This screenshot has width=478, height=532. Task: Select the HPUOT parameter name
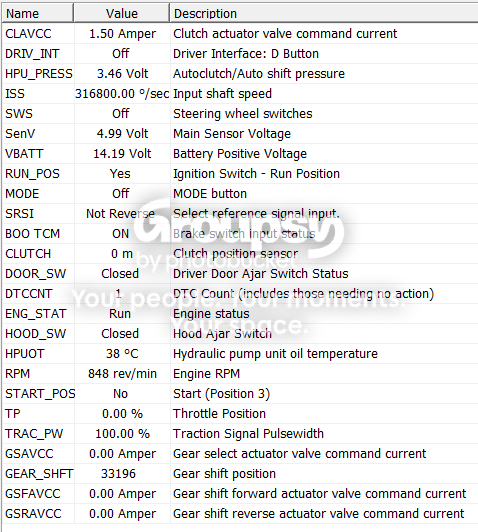point(25,354)
